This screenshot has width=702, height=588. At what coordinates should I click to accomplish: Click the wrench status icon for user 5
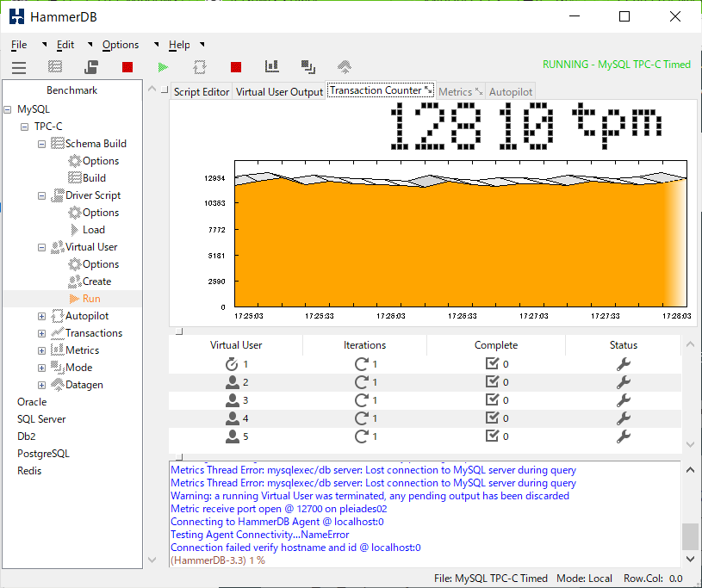[624, 436]
